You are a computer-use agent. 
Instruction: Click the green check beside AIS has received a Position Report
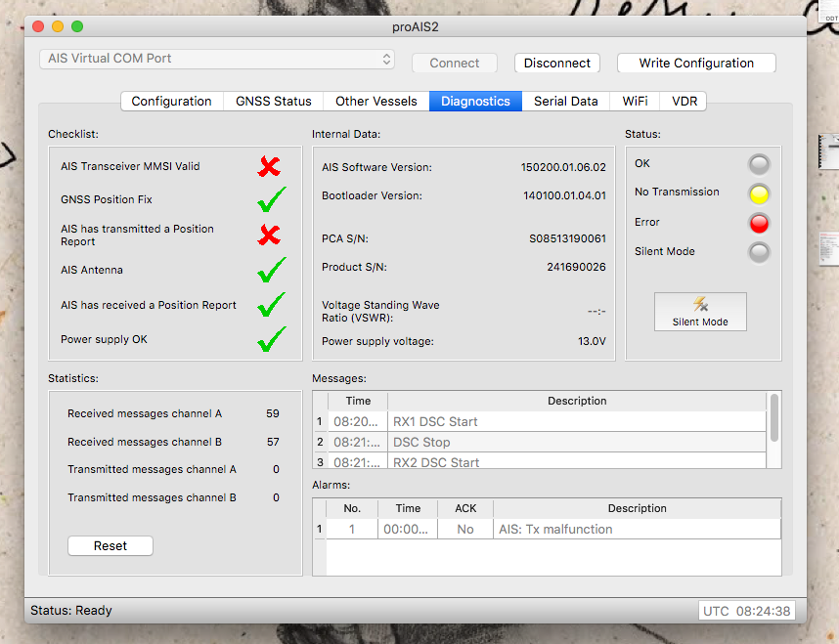pyautogui.click(x=272, y=304)
